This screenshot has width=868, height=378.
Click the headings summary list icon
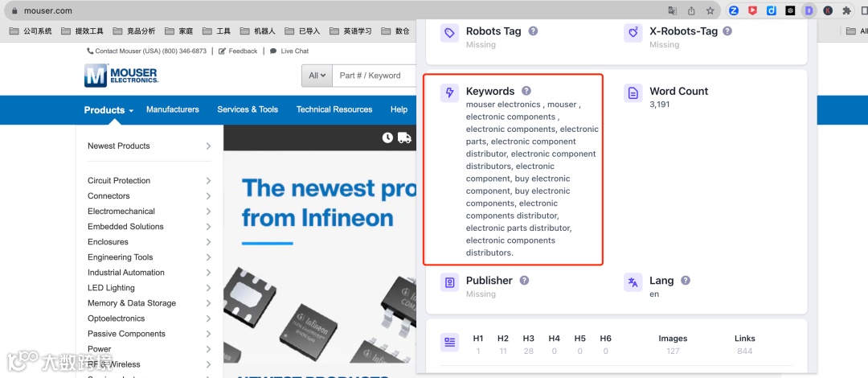pyautogui.click(x=449, y=342)
